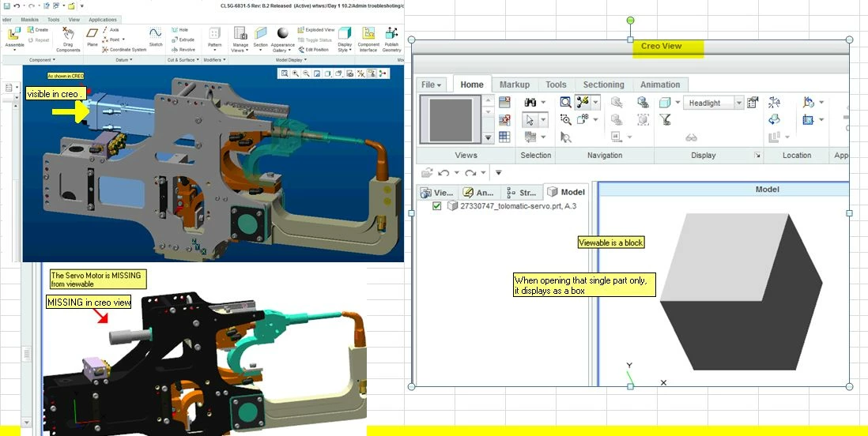The width and height of the screenshot is (868, 436).
Task: Click the undo arrow in Creo View toolbar
Action: pyautogui.click(x=443, y=173)
